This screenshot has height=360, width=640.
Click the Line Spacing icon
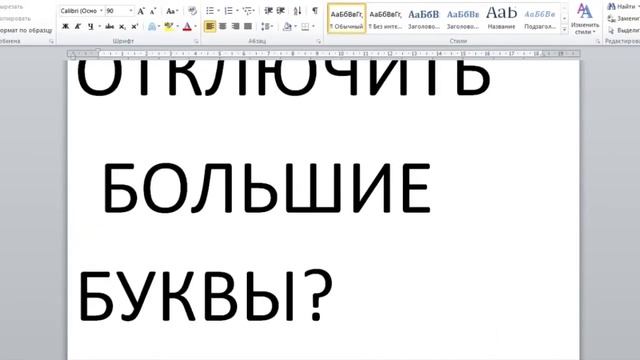[x=266, y=27]
